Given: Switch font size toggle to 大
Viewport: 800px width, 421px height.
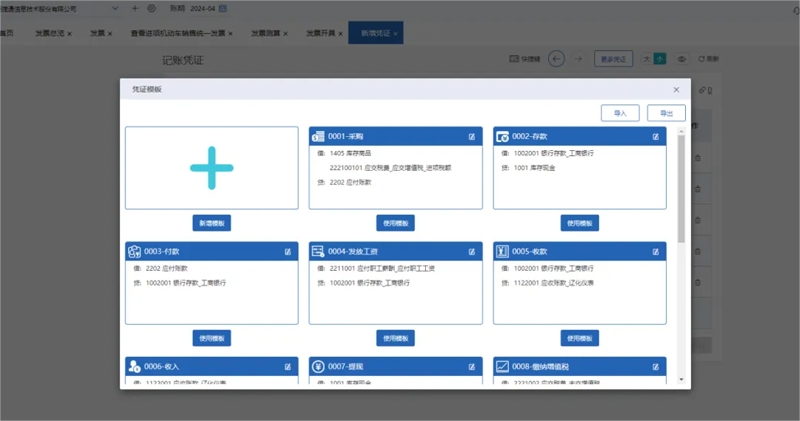Looking at the screenshot, I should point(647,59).
